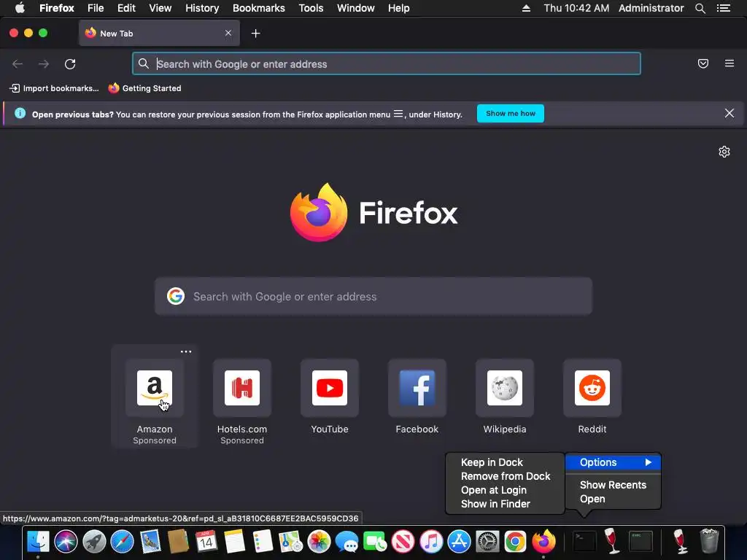Open the History menu
This screenshot has height=560, width=747.
(x=202, y=8)
